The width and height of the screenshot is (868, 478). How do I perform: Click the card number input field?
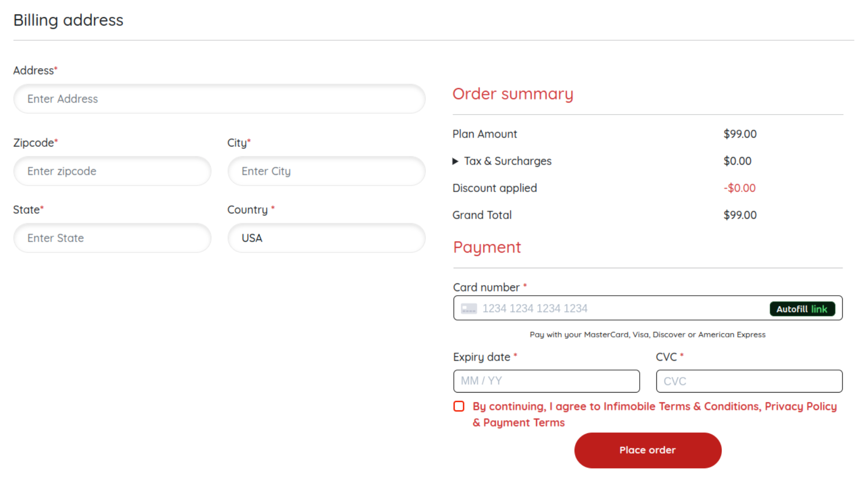click(x=620, y=308)
